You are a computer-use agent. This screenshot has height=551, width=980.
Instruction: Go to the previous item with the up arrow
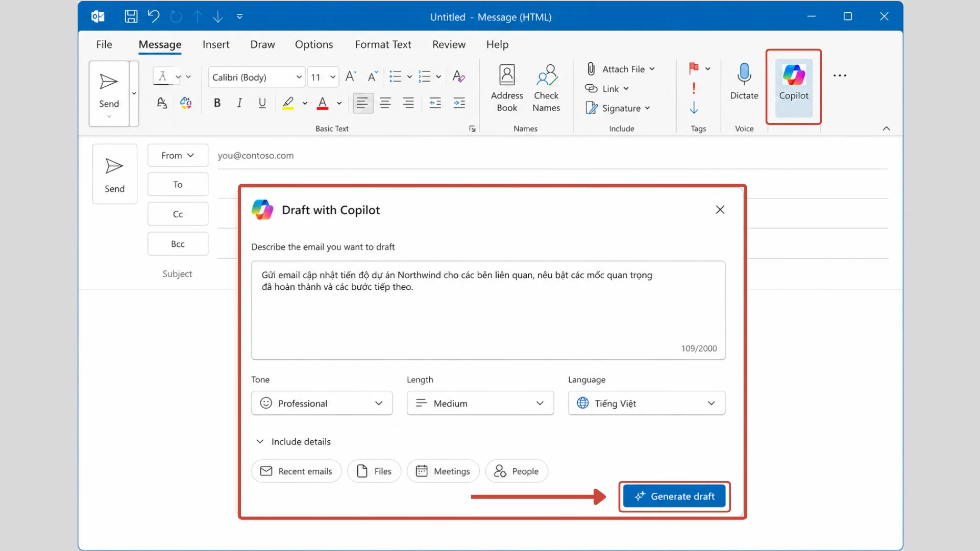coord(198,17)
